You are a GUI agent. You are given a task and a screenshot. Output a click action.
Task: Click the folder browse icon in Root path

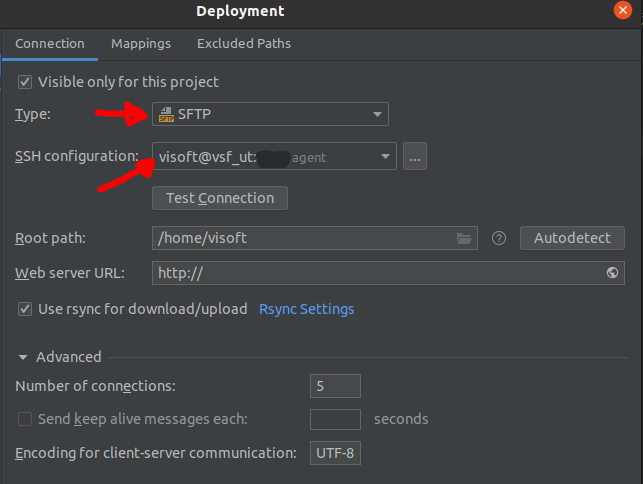point(463,239)
